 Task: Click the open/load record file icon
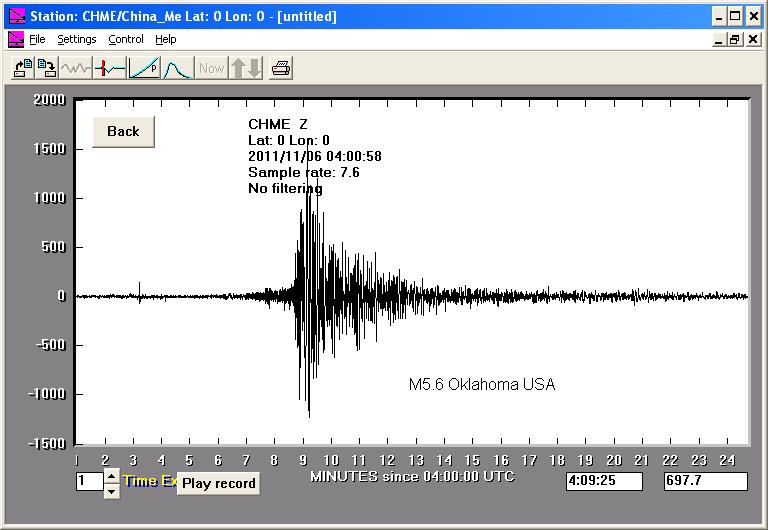pos(21,68)
